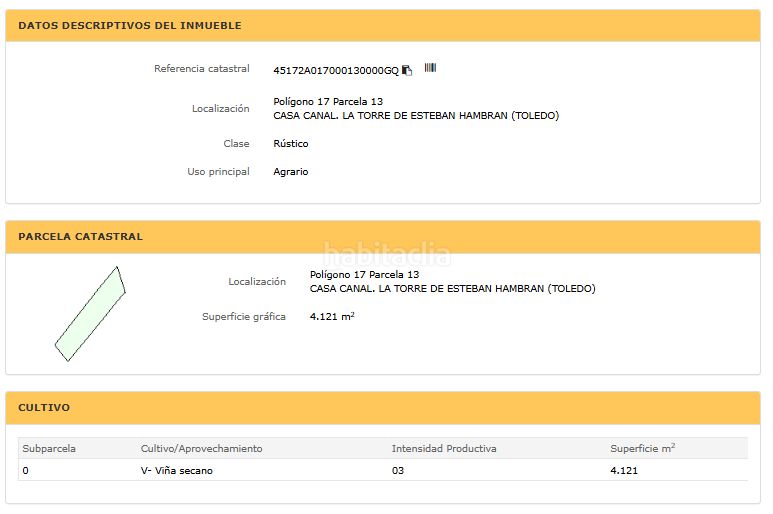Image resolution: width=773 pixels, height=514 pixels.
Task: Select the V- Viña secano table cell
Action: pyautogui.click(x=176, y=471)
